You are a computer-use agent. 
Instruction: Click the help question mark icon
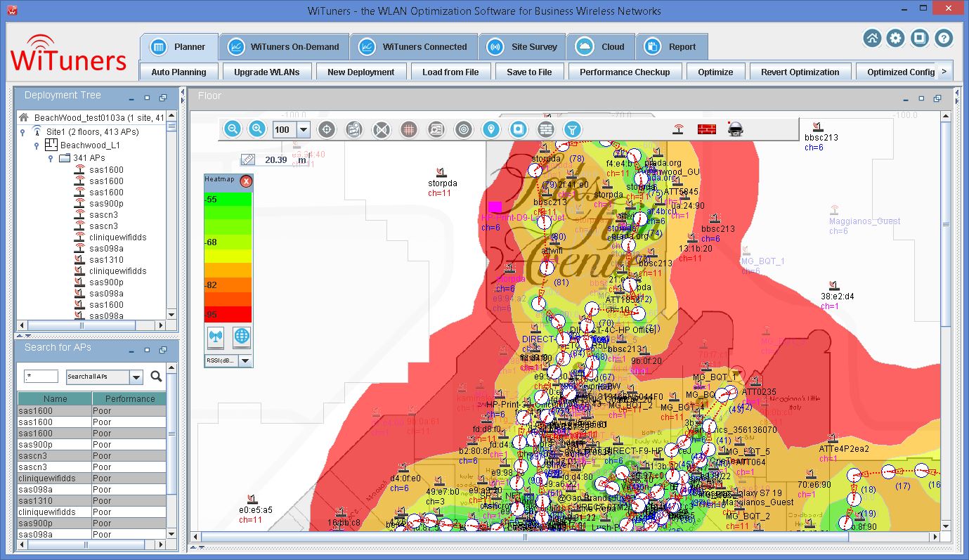coord(944,39)
